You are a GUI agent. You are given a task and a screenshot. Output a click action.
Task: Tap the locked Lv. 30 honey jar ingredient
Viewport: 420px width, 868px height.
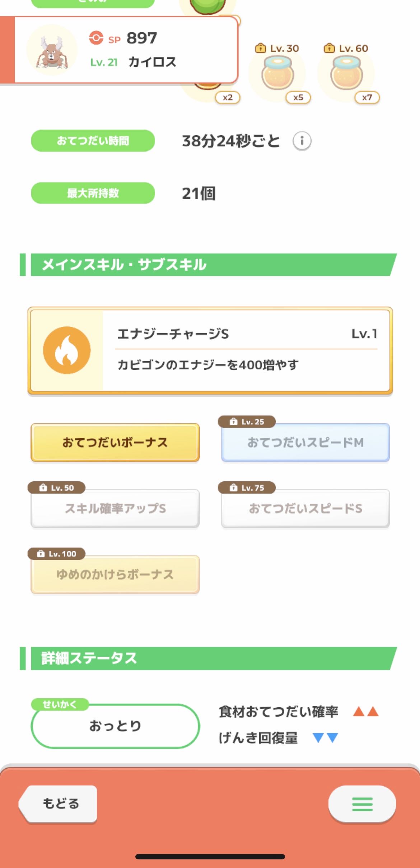[277, 74]
